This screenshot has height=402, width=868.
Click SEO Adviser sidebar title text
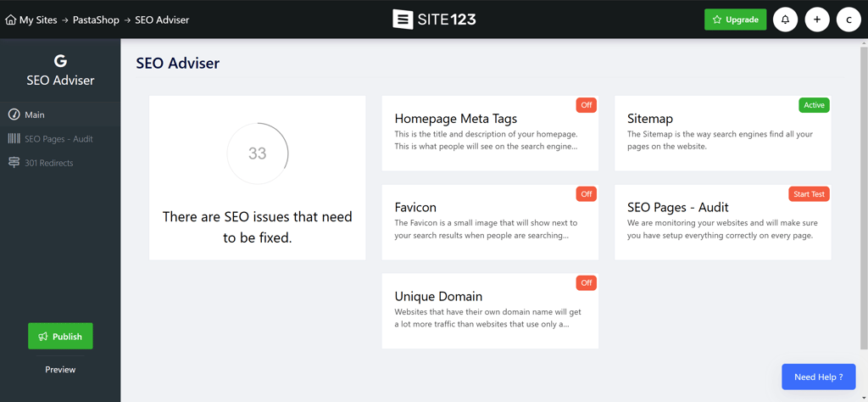coord(60,81)
